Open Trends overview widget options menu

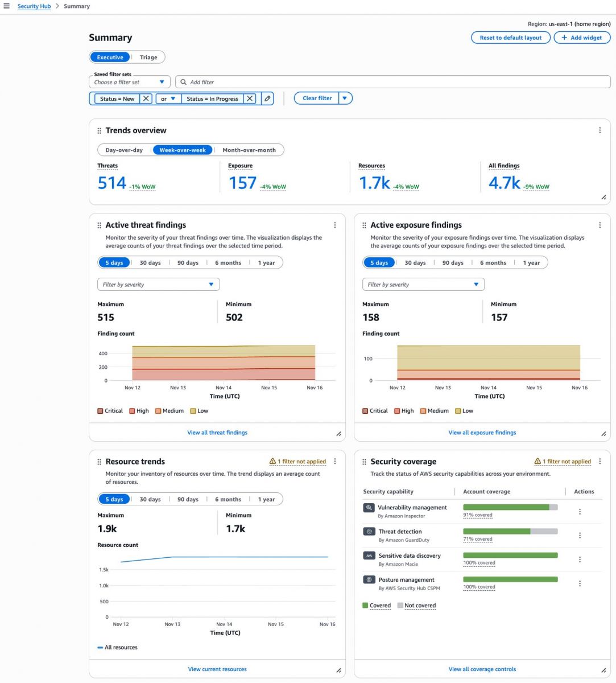(x=600, y=130)
